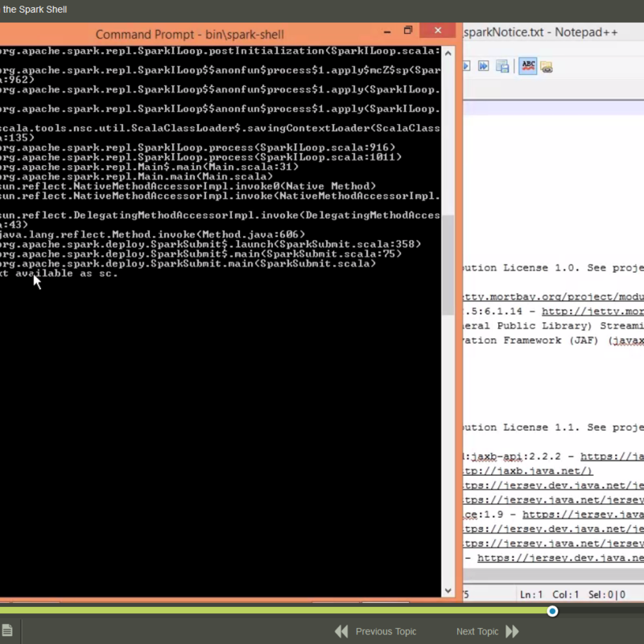The height and width of the screenshot is (644, 644).
Task: Click 'ution License 1.1. See proje' text in Notepad++
Action: [x=554, y=427]
